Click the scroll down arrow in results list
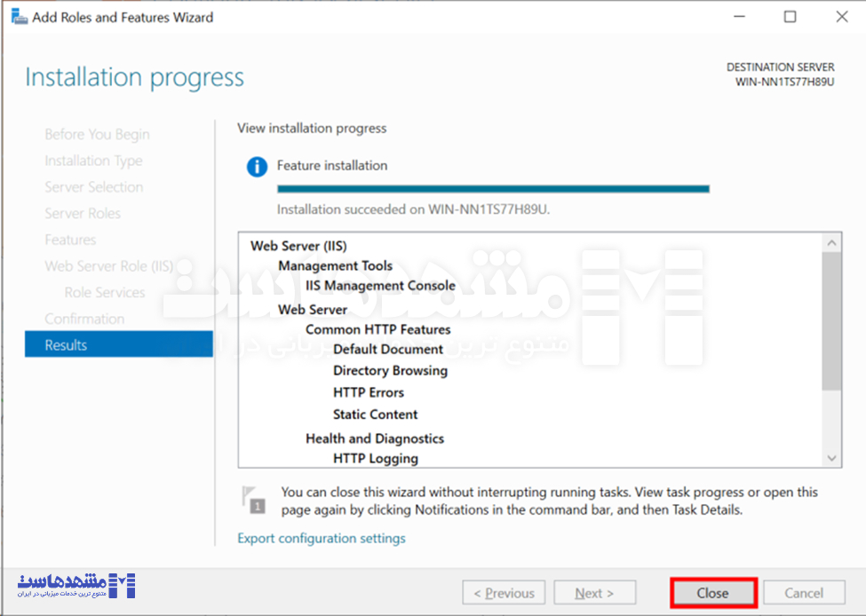The image size is (866, 616). click(x=831, y=458)
